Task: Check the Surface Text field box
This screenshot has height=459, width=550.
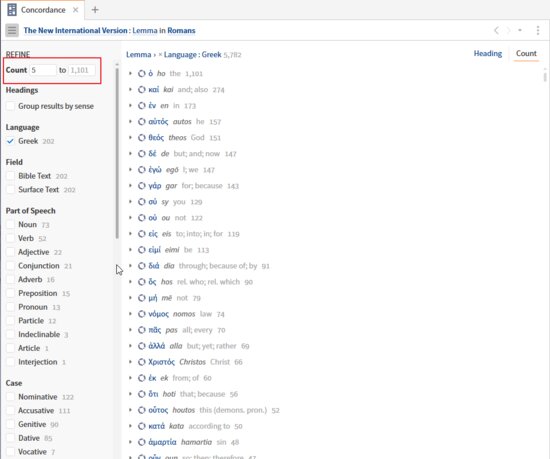Action: pyautogui.click(x=11, y=189)
